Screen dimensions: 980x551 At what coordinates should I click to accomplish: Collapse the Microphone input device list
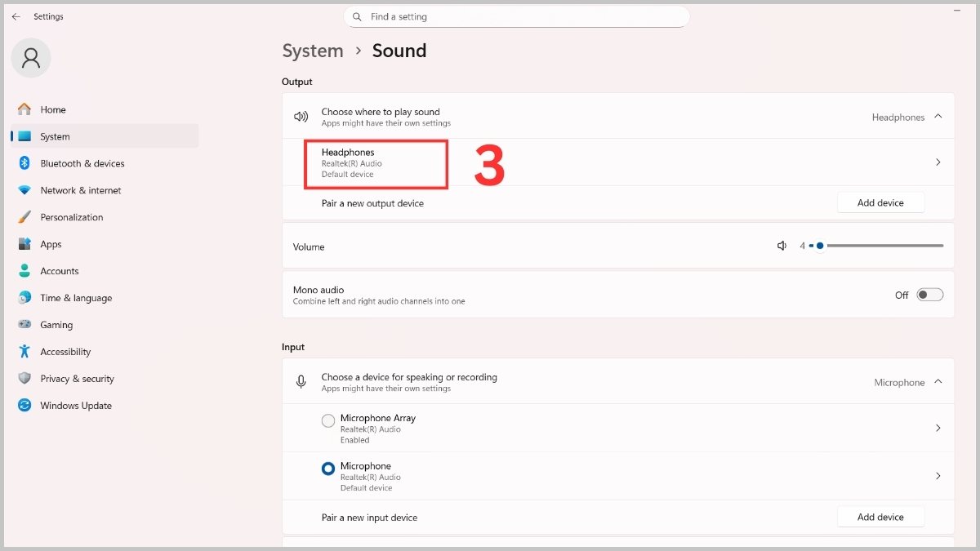[938, 381]
